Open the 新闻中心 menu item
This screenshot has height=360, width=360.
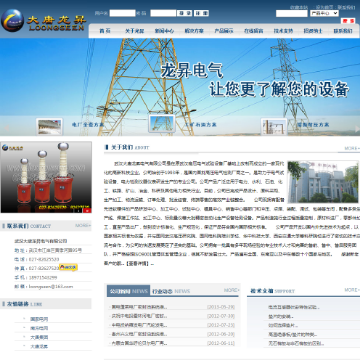164,31
